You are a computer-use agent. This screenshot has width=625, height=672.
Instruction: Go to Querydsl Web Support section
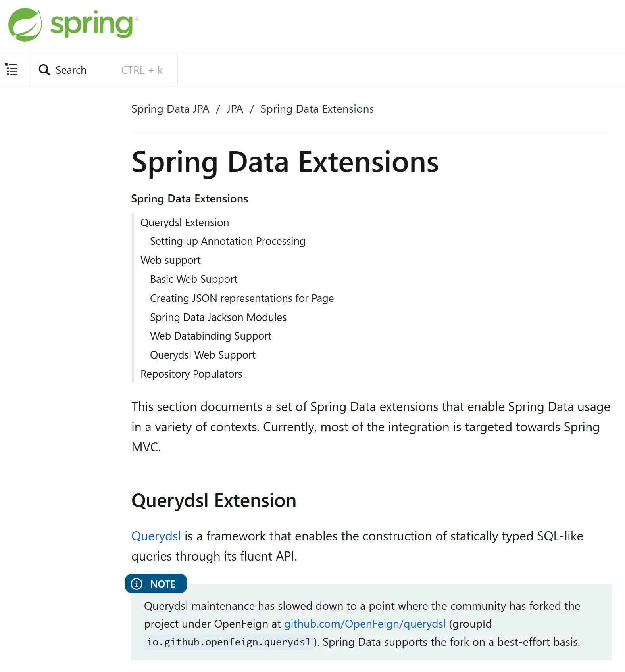pos(202,355)
